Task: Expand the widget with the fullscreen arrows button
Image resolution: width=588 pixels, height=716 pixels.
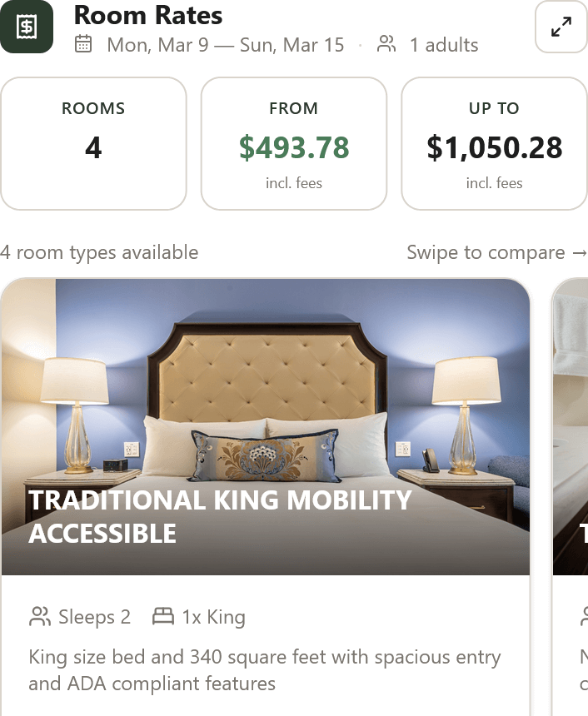Action: [x=561, y=27]
